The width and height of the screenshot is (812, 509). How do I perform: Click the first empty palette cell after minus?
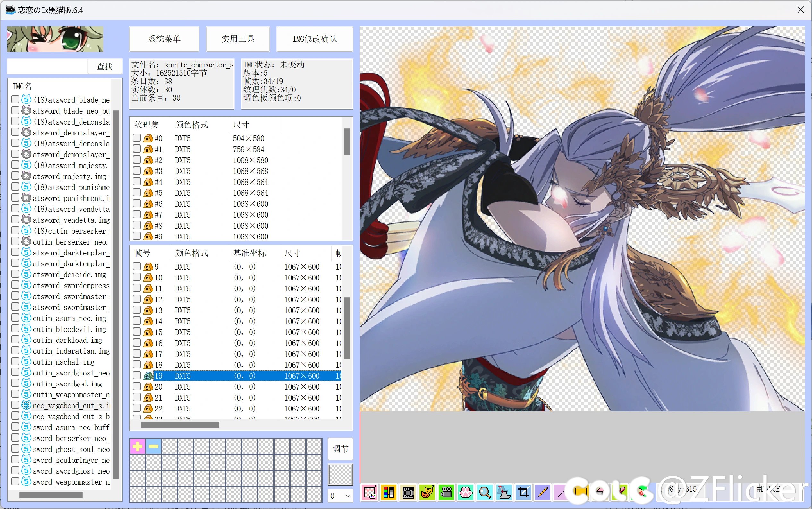pyautogui.click(x=170, y=446)
